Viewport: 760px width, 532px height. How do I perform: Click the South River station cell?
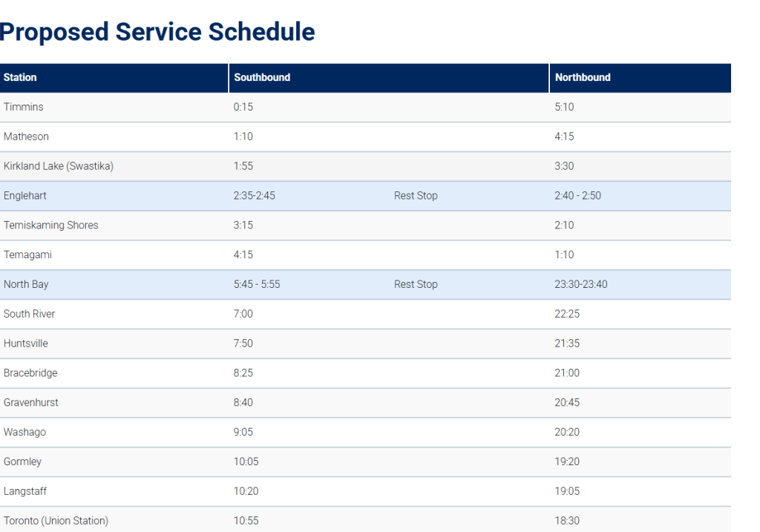click(30, 314)
